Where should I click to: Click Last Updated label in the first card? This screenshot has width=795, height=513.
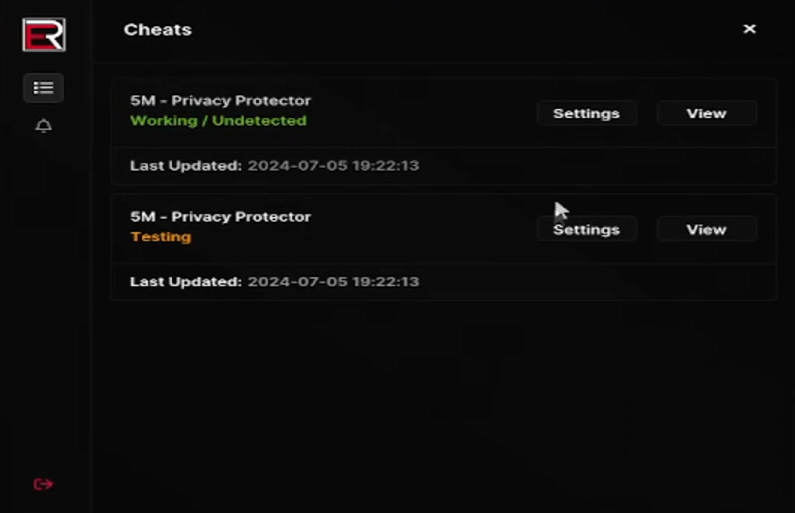[x=185, y=165]
